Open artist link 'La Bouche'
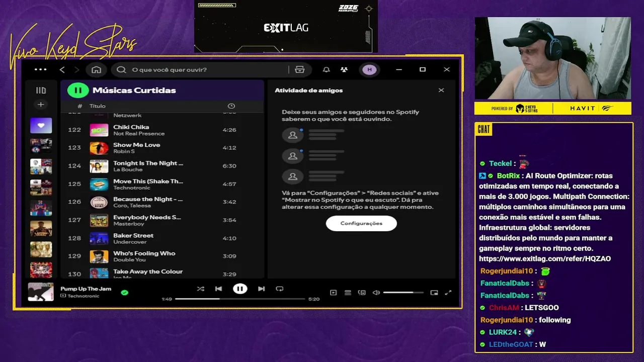The height and width of the screenshot is (362, 644). (x=125, y=169)
